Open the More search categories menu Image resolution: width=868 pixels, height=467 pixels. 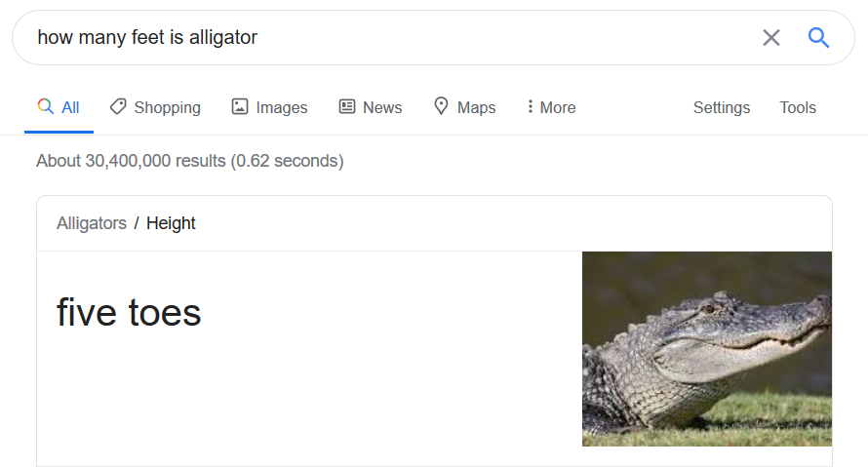[x=551, y=107]
